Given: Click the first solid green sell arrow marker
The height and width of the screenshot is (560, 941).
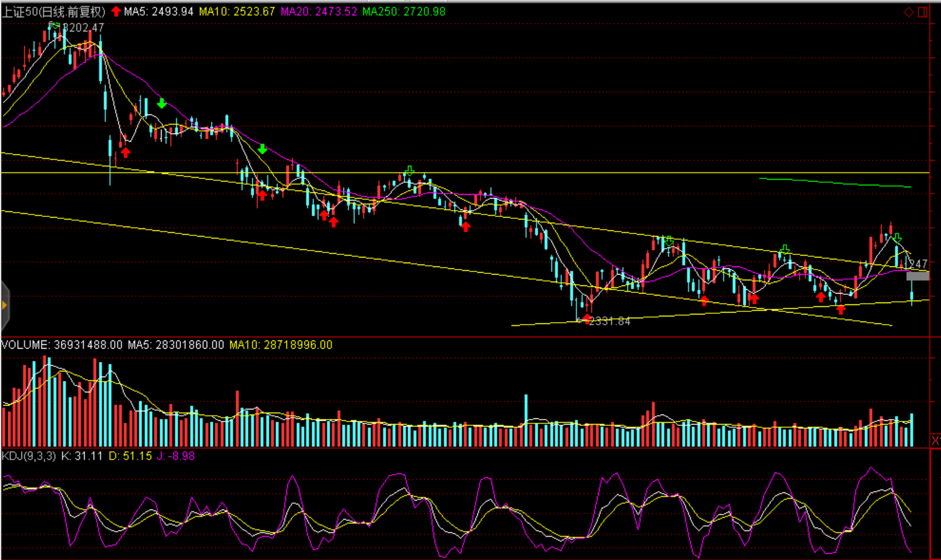Looking at the screenshot, I should coord(161,103).
